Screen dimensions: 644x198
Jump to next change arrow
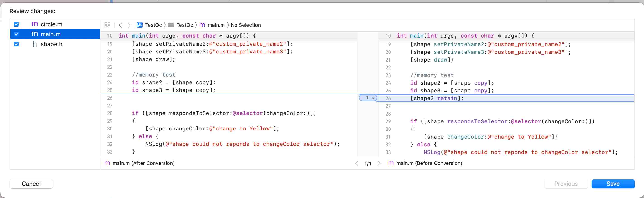click(379, 164)
